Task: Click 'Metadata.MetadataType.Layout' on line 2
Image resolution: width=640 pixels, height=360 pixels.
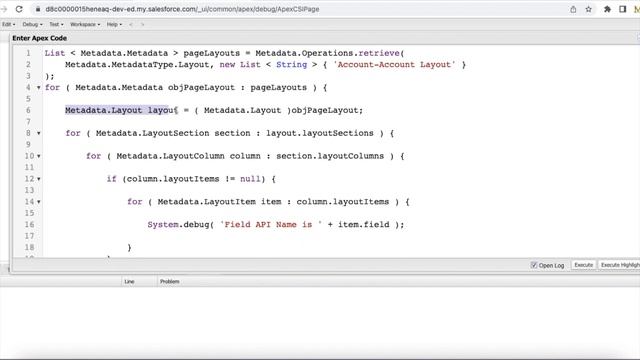Action: [138, 64]
